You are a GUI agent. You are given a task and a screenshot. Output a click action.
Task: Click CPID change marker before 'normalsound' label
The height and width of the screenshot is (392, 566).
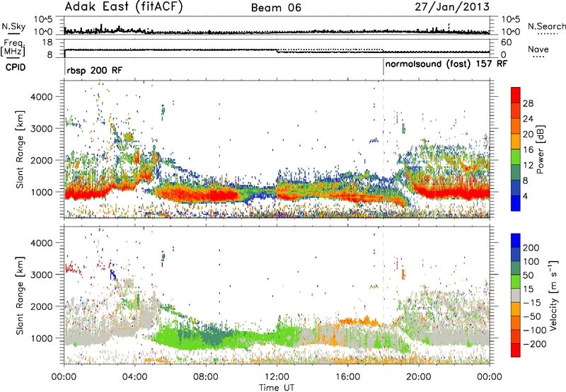pos(383,67)
